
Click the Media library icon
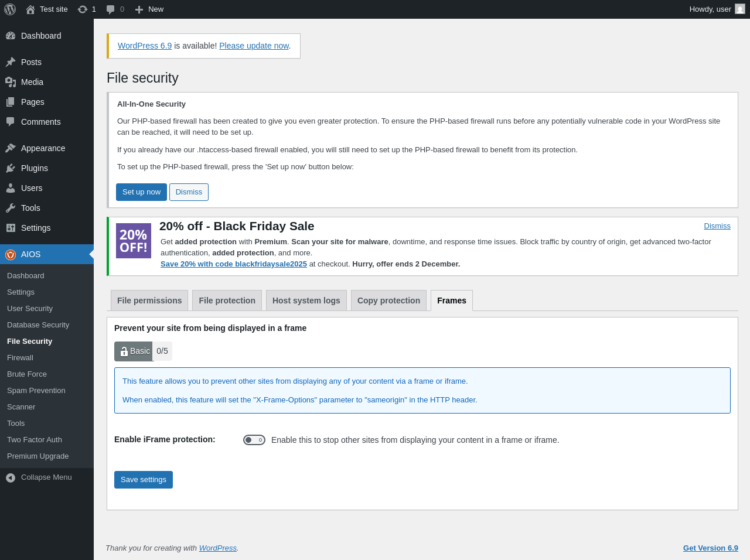point(11,82)
